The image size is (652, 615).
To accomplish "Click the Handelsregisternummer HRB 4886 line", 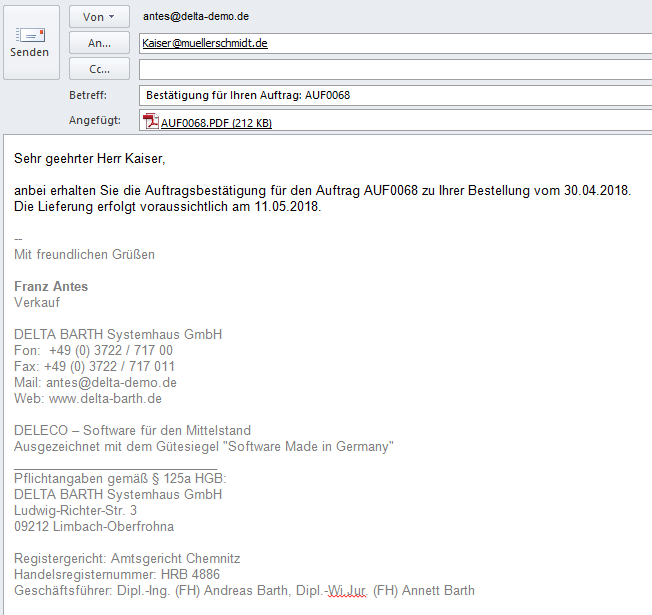I will 117,575.
